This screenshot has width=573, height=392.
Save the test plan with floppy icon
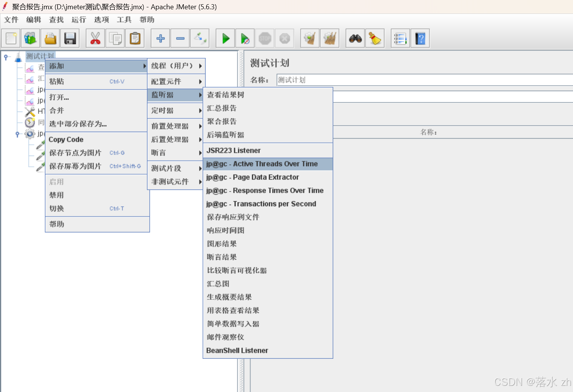pos(70,38)
